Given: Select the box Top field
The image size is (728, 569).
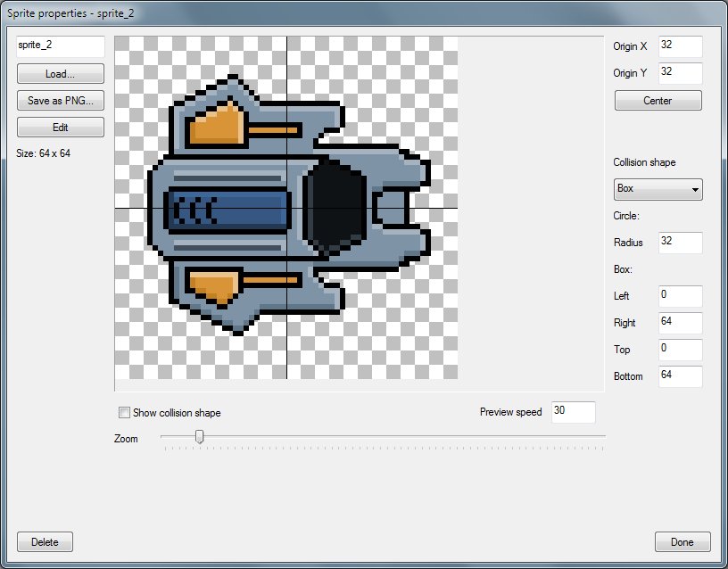Looking at the screenshot, I should click(x=680, y=350).
